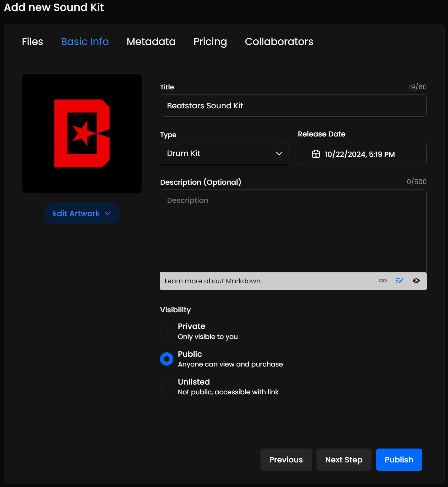Open the Learn more about Markdown link

tap(213, 281)
